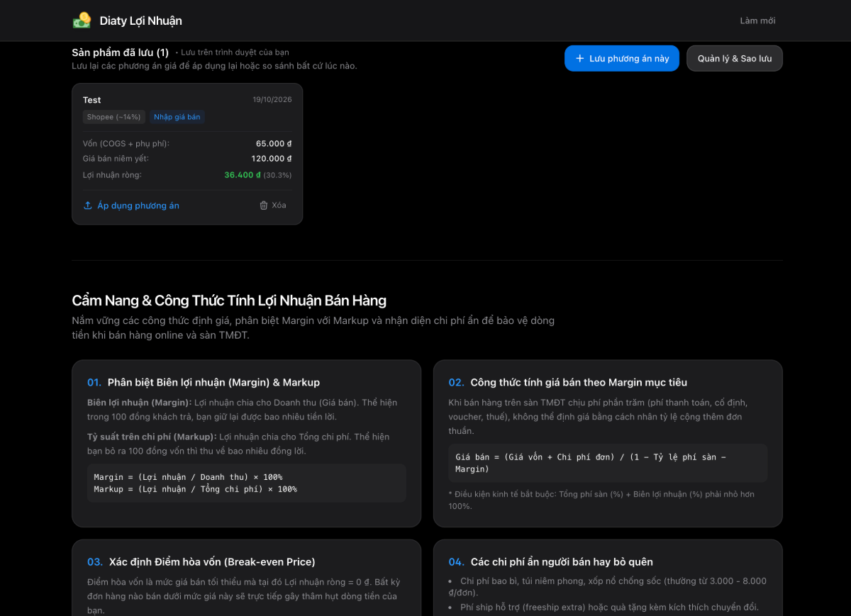Click the Giá bán niêm yết label
Image resolution: width=851 pixels, height=616 pixels.
tap(116, 159)
